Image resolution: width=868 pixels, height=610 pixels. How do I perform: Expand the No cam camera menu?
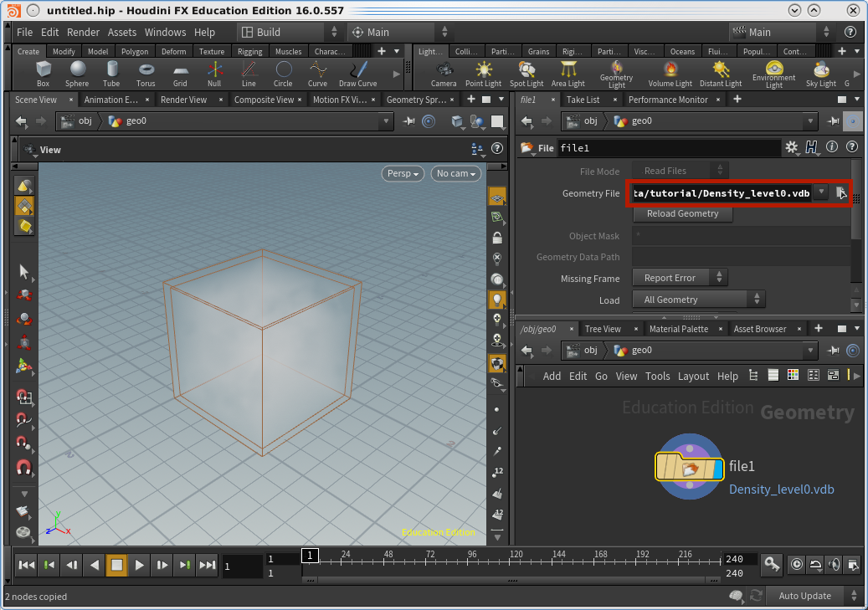click(x=456, y=173)
